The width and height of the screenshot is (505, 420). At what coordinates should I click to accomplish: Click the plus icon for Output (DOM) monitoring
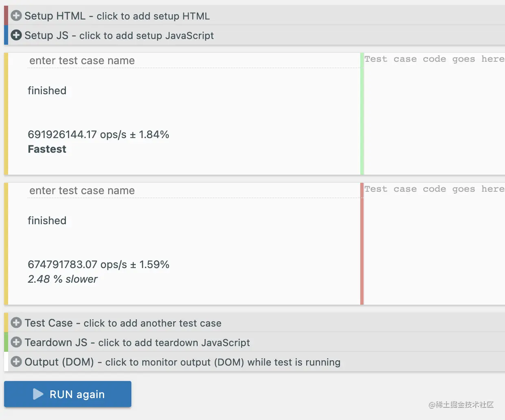tap(16, 362)
